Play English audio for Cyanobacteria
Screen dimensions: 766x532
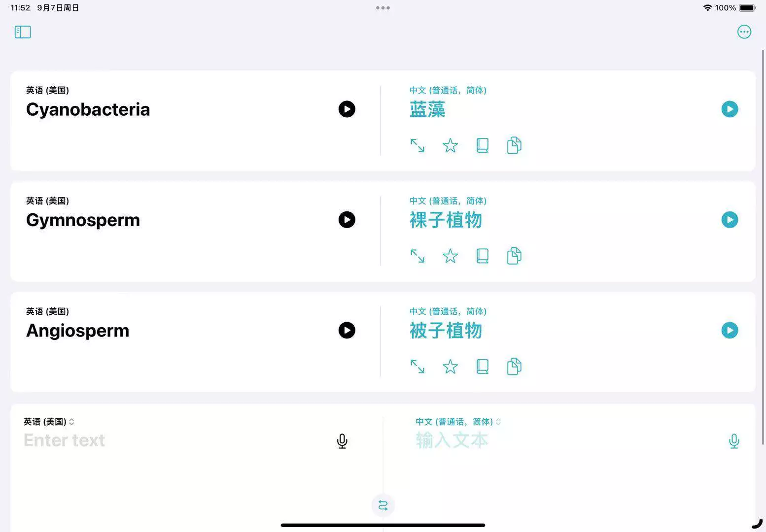click(347, 109)
